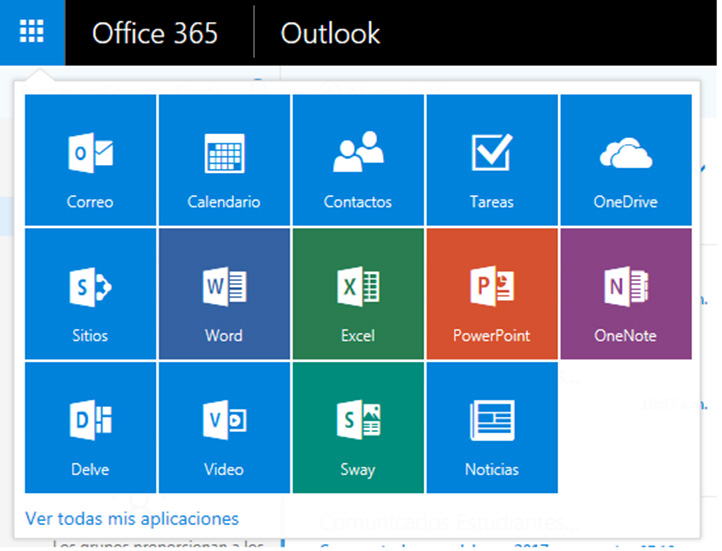
Task: Open the Sitios SharePoint tile
Action: (x=90, y=294)
